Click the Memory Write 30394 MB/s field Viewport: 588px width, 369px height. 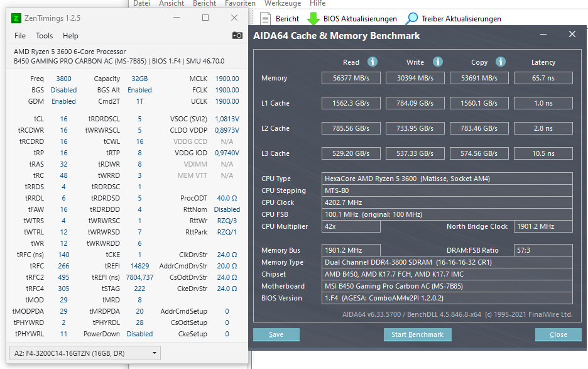(x=415, y=78)
